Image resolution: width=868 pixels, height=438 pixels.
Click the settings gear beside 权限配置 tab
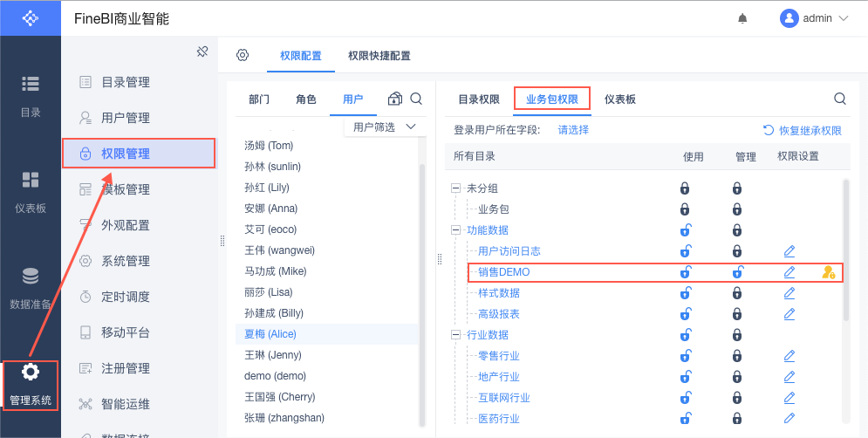243,55
